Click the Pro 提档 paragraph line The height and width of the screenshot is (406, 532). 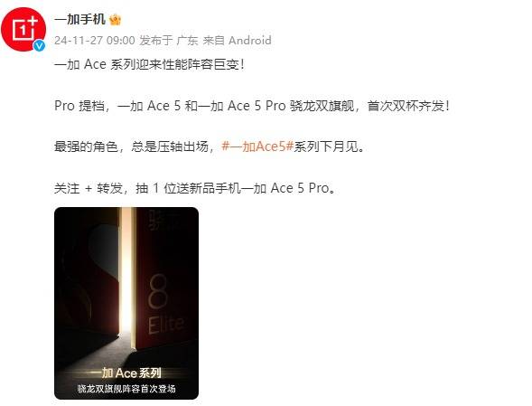pos(252,106)
